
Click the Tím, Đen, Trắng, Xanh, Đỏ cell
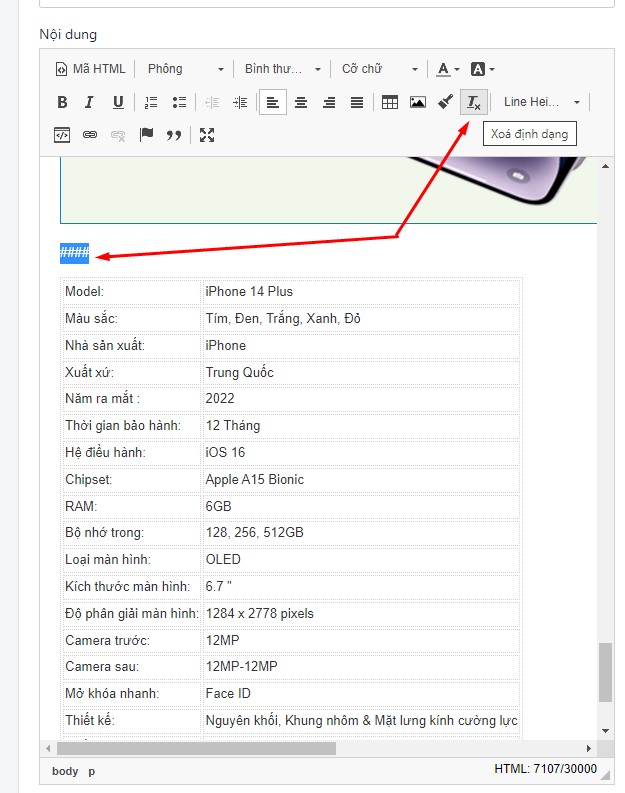coord(361,318)
